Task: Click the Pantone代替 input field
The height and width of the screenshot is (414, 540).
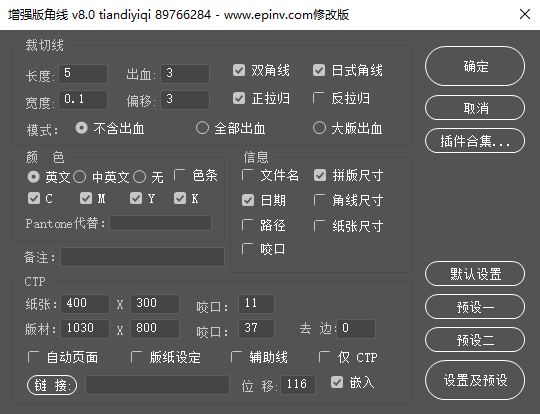Action: [160, 223]
